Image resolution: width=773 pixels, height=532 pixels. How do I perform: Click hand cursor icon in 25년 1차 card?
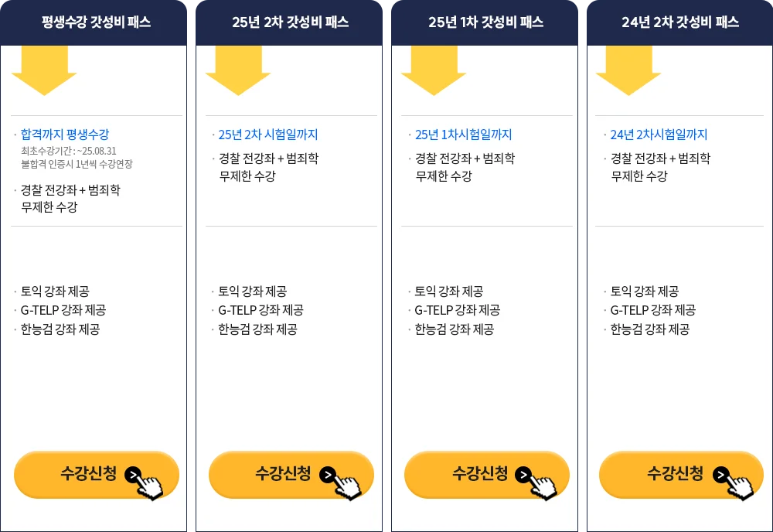point(543,485)
